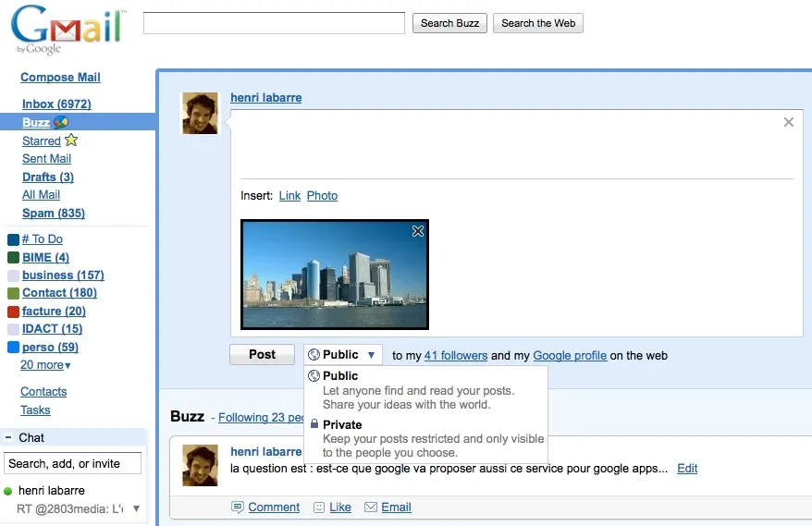Screen dimensions: 812x526
Task: Click the envelope Email icon
Action: pos(370,507)
